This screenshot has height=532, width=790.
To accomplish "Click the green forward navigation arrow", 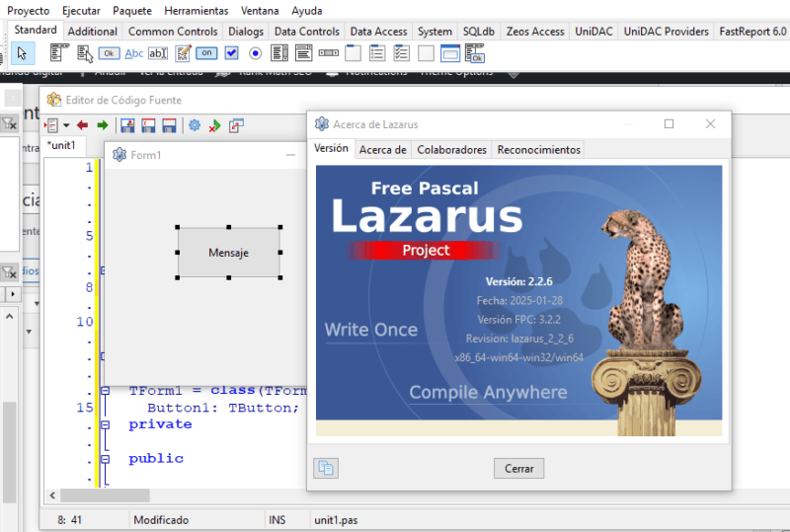I will click(102, 125).
